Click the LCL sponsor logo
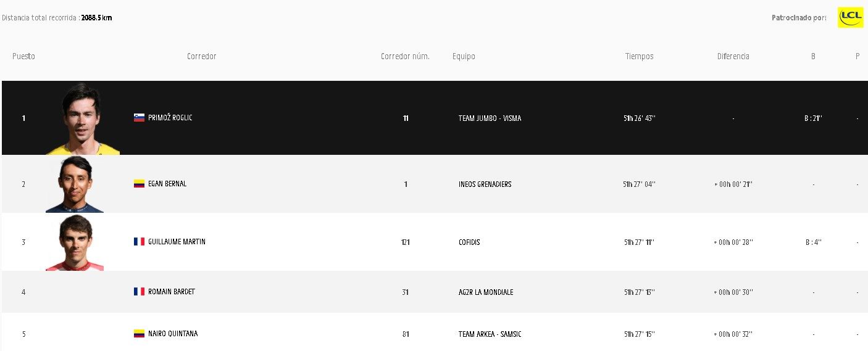Screen dimensions: 868x351 (x=850, y=17)
